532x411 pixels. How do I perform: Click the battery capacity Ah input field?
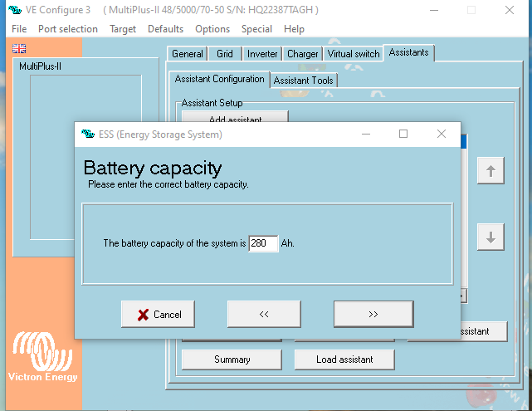pos(263,243)
